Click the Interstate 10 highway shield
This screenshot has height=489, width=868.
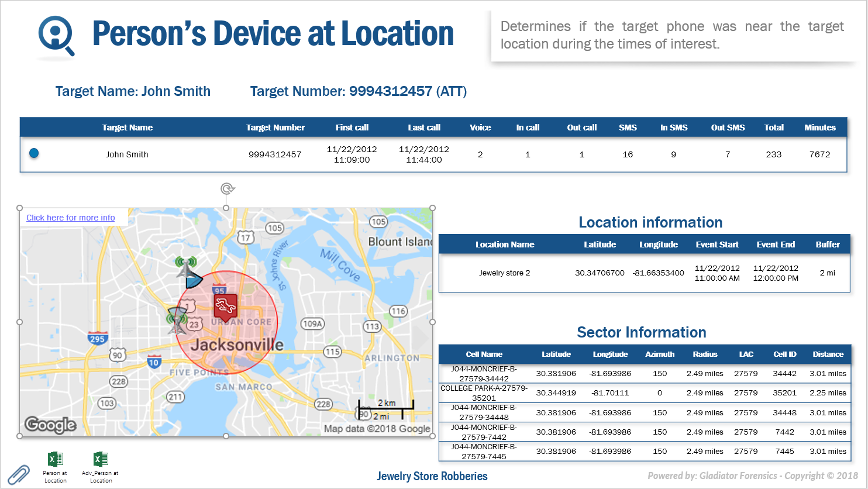coord(154,361)
